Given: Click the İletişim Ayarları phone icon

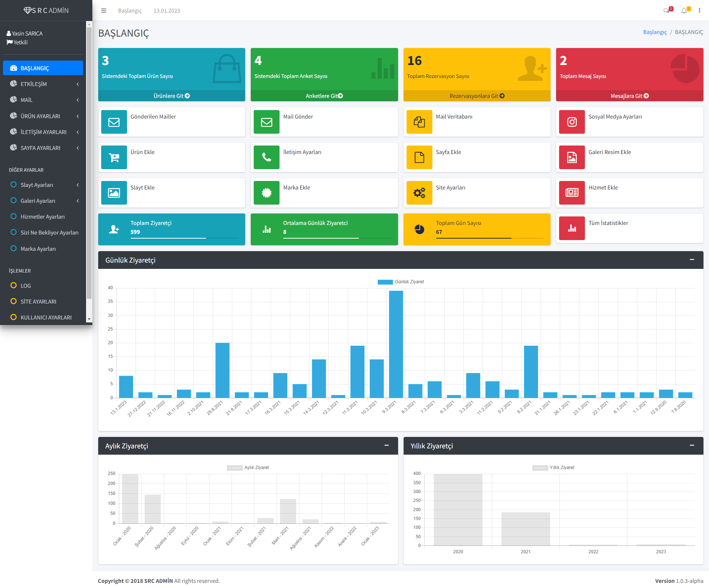Looking at the screenshot, I should pyautogui.click(x=267, y=157).
